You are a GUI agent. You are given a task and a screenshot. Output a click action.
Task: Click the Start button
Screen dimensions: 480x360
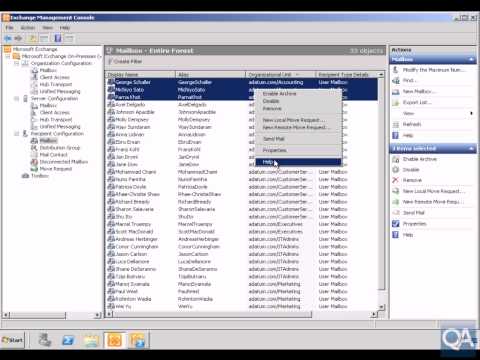13,340
